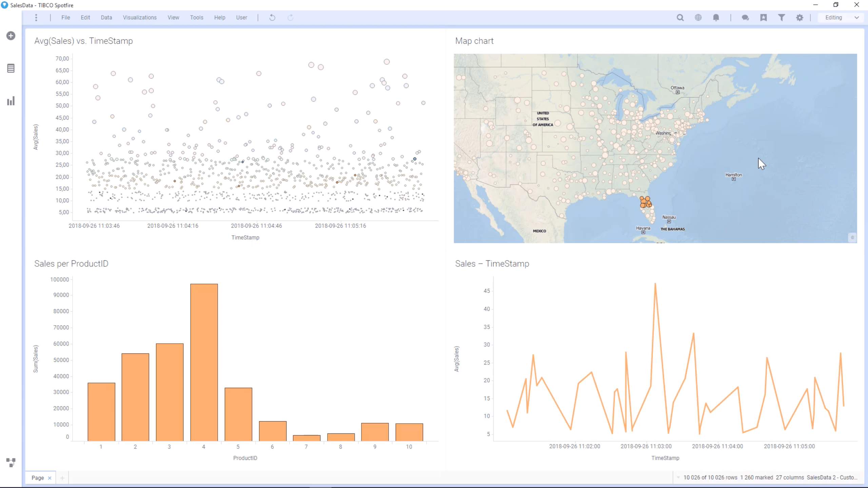Open the data table view in sidebar

pyautogui.click(x=11, y=68)
